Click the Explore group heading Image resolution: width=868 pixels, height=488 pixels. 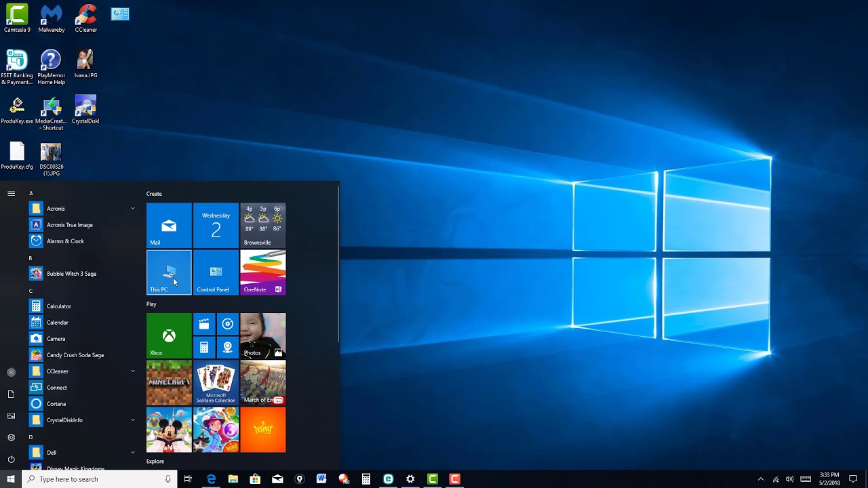coord(155,462)
